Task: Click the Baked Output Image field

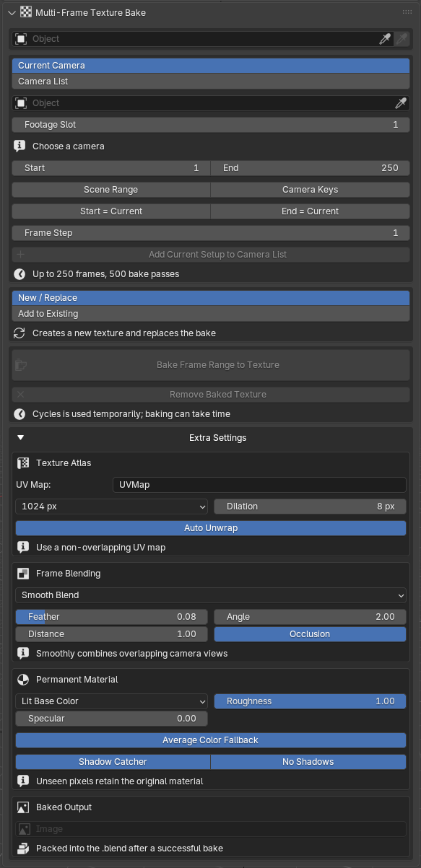Action: coord(211,829)
